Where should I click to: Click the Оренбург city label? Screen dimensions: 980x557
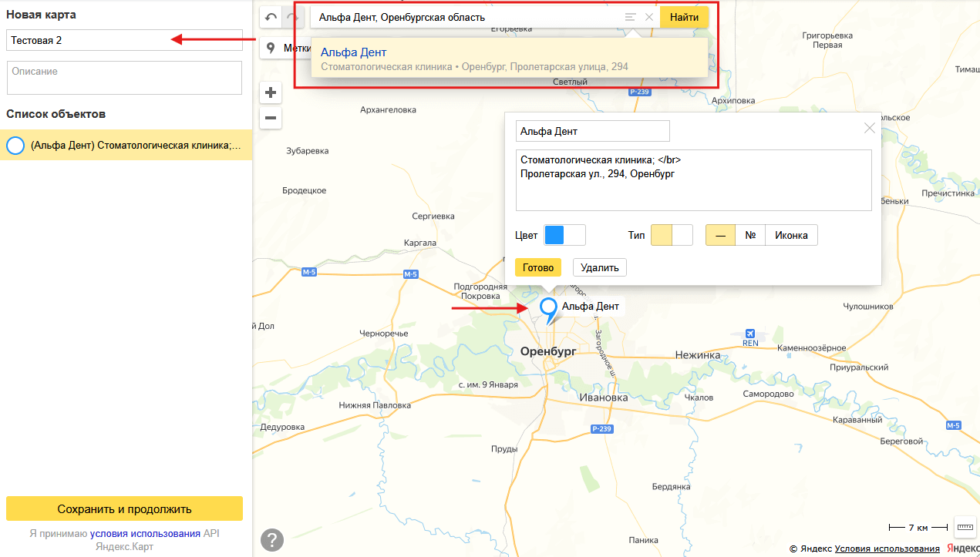pyautogui.click(x=548, y=351)
